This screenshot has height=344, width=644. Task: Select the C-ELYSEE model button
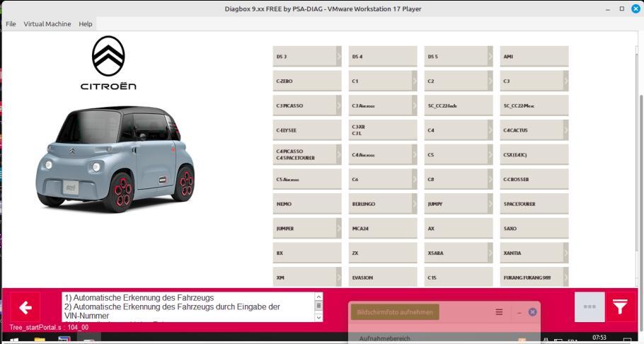(307, 130)
